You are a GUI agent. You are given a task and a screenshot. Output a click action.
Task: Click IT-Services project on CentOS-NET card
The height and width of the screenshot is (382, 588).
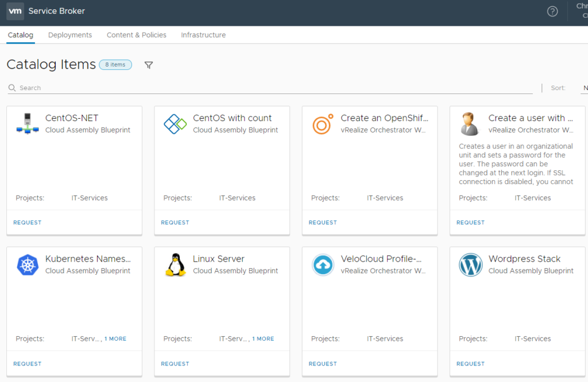coord(89,198)
